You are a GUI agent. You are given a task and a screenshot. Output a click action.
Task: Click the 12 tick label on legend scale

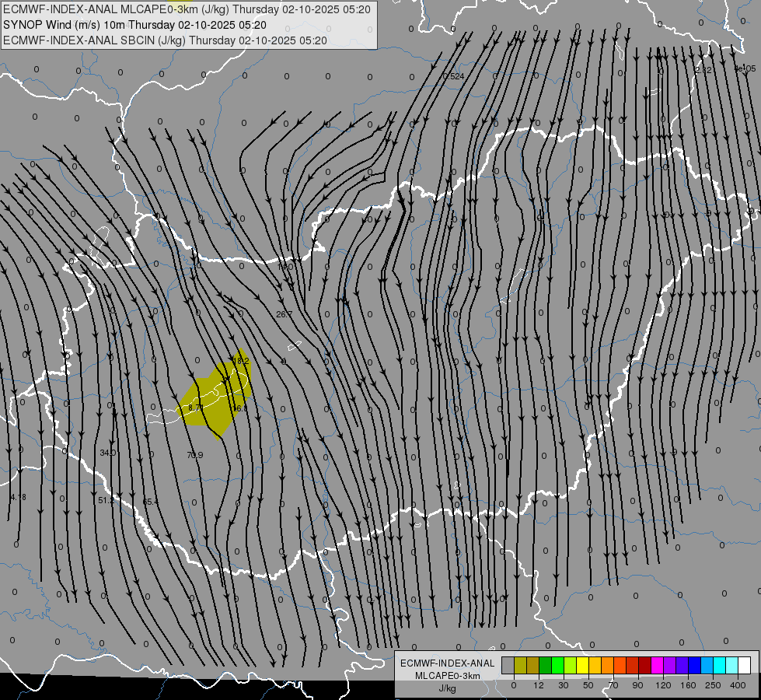[539, 685]
